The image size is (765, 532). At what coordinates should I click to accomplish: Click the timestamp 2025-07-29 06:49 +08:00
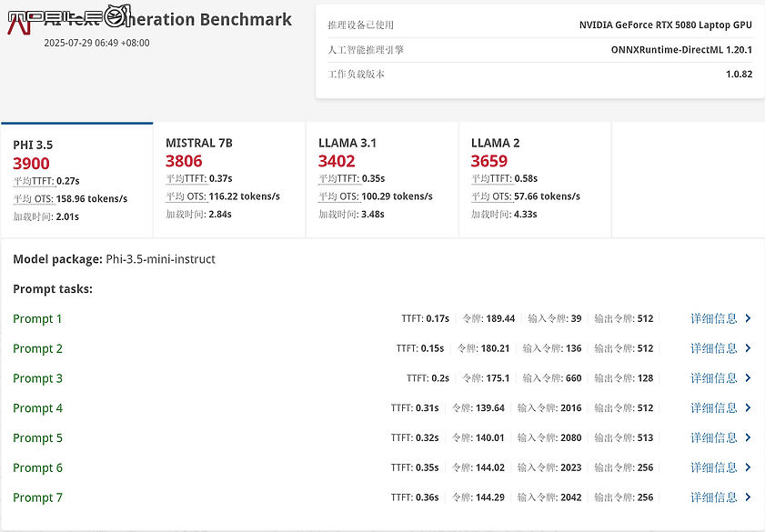pyautogui.click(x=96, y=43)
